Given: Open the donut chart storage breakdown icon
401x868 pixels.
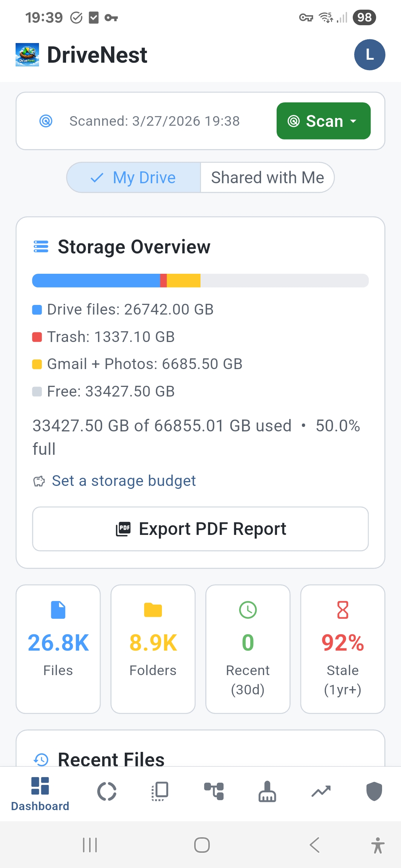Looking at the screenshot, I should click(x=107, y=792).
